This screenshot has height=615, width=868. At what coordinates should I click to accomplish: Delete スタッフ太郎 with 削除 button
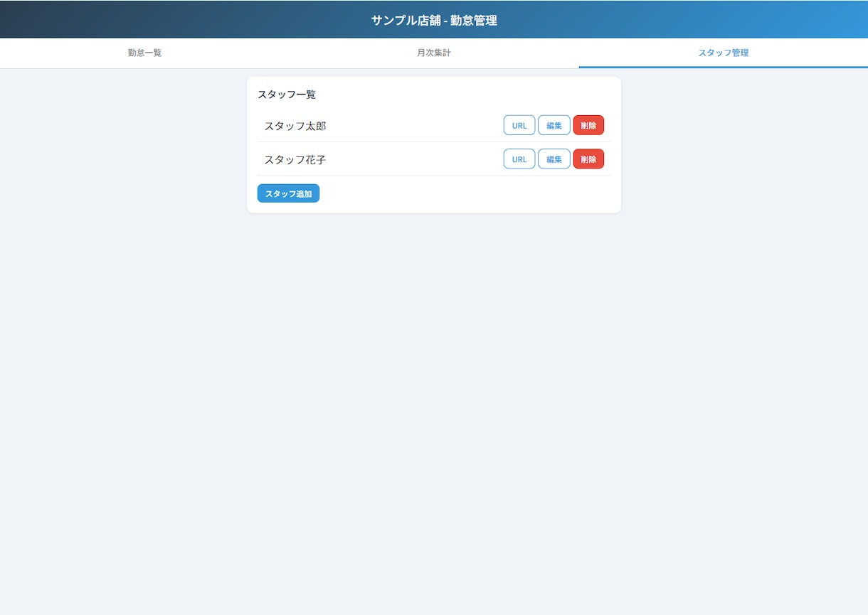click(588, 125)
